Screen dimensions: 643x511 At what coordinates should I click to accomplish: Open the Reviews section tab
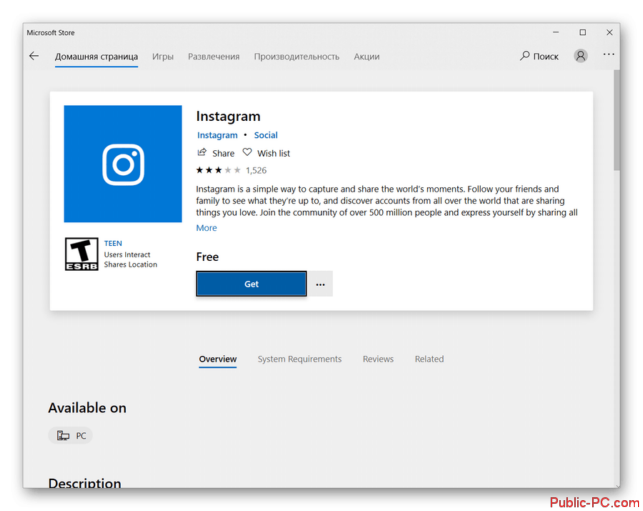click(378, 359)
